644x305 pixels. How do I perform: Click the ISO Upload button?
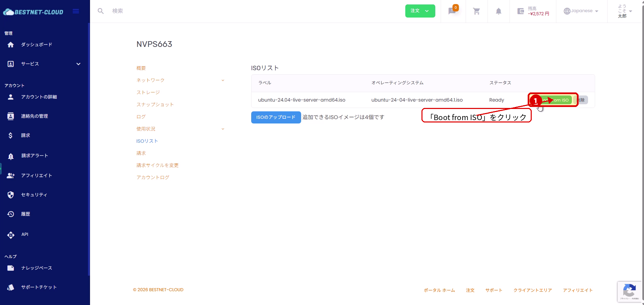click(276, 117)
